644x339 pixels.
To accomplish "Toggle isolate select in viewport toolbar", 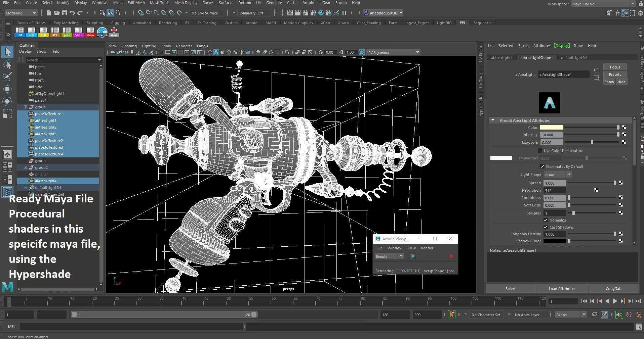I will (x=287, y=52).
